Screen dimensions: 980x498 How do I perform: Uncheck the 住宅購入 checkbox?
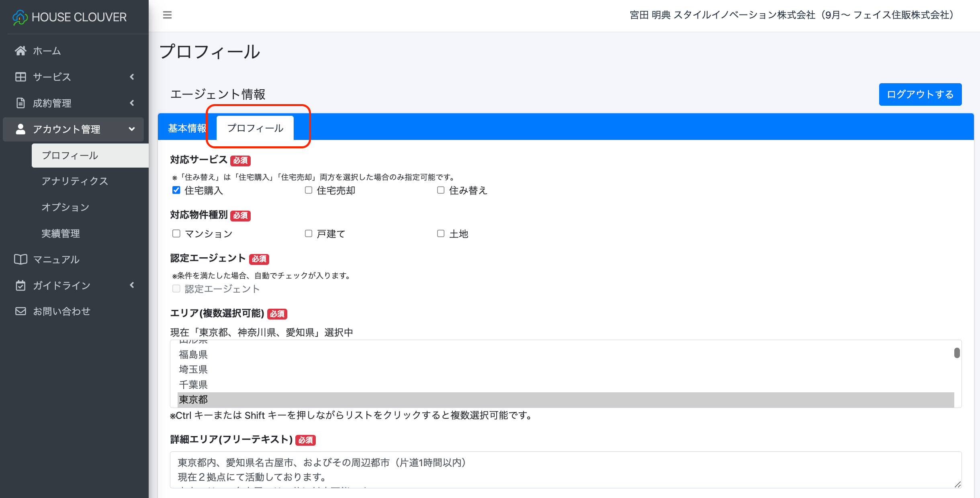pos(176,190)
